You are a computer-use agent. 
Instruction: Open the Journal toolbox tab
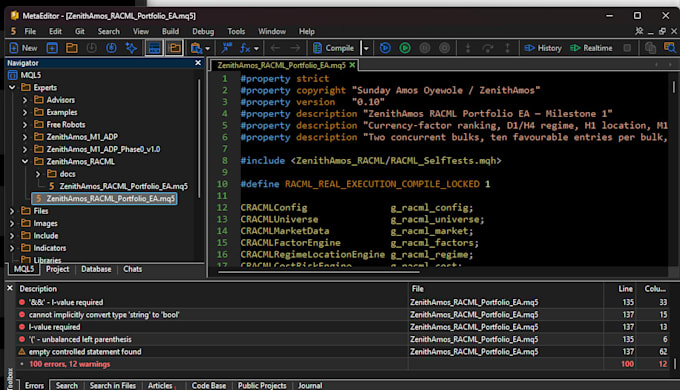point(310,385)
